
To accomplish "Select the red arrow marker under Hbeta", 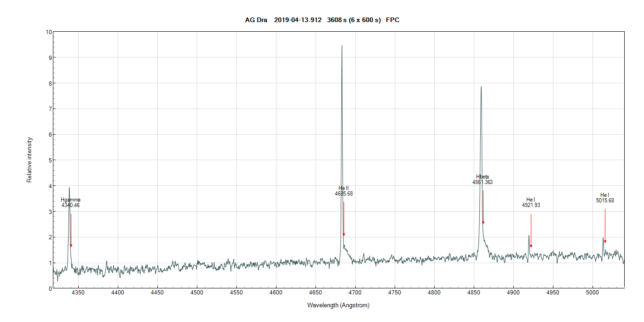I will 483,208.
